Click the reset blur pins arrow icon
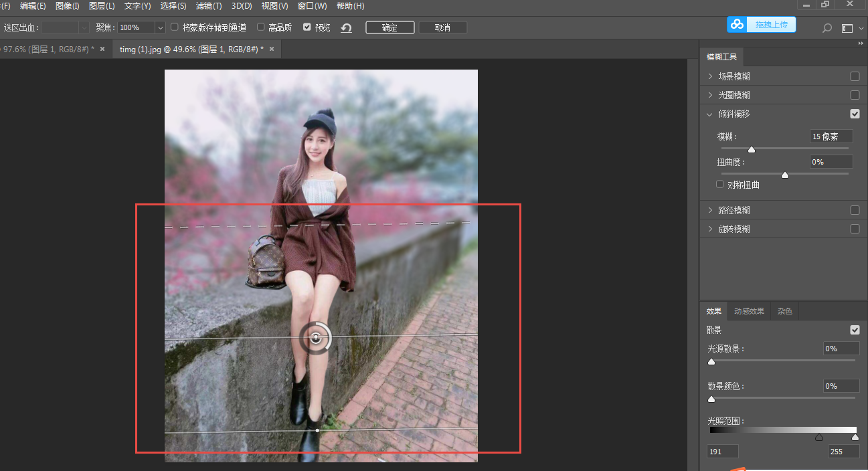This screenshot has width=868, height=471. (346, 28)
